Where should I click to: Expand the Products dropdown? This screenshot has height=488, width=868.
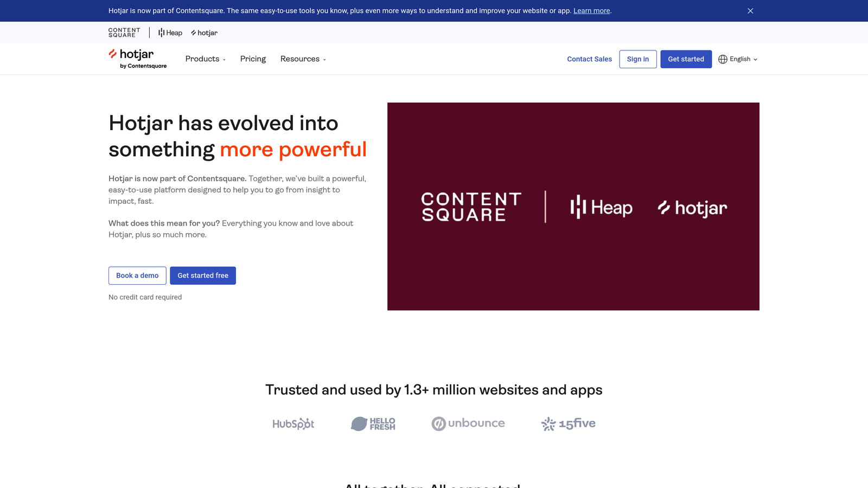[x=205, y=59]
